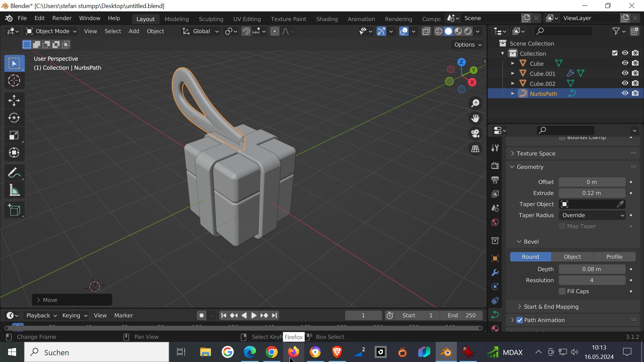The image size is (644, 362).
Task: Activate the Add Cube tool
Action: tap(14, 210)
